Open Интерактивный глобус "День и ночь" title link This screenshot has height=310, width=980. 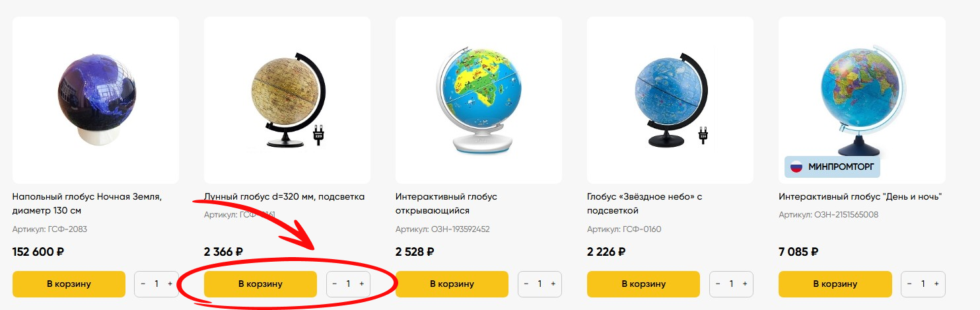(x=860, y=196)
